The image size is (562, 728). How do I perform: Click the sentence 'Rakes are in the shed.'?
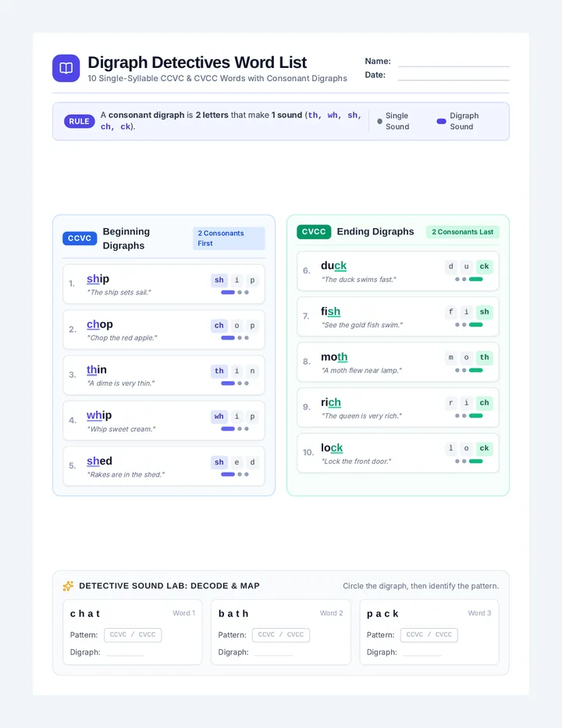pyautogui.click(x=126, y=474)
